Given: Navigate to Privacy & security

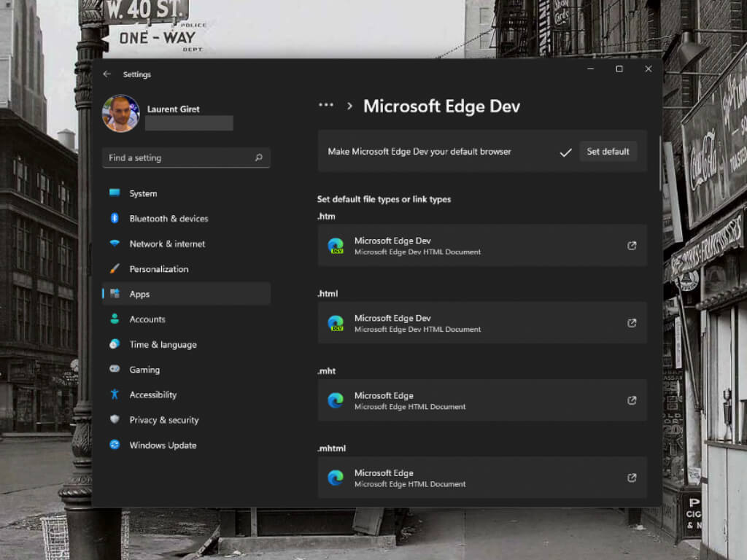Looking at the screenshot, I should point(163,420).
